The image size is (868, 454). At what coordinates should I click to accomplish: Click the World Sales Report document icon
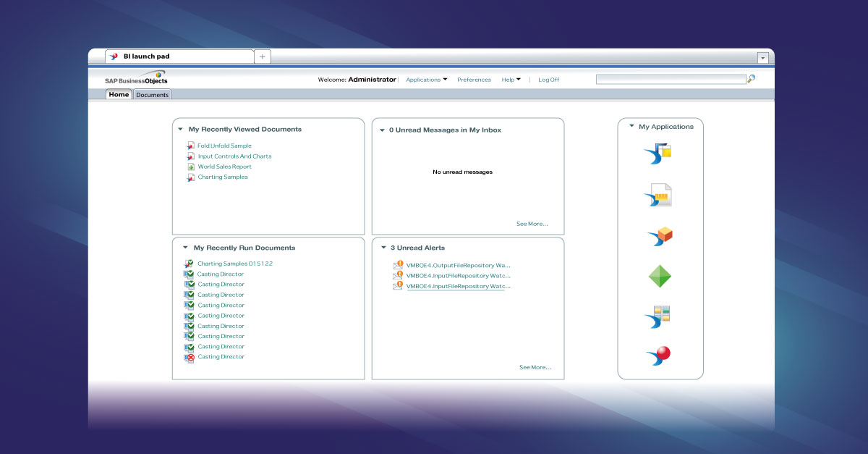point(191,167)
